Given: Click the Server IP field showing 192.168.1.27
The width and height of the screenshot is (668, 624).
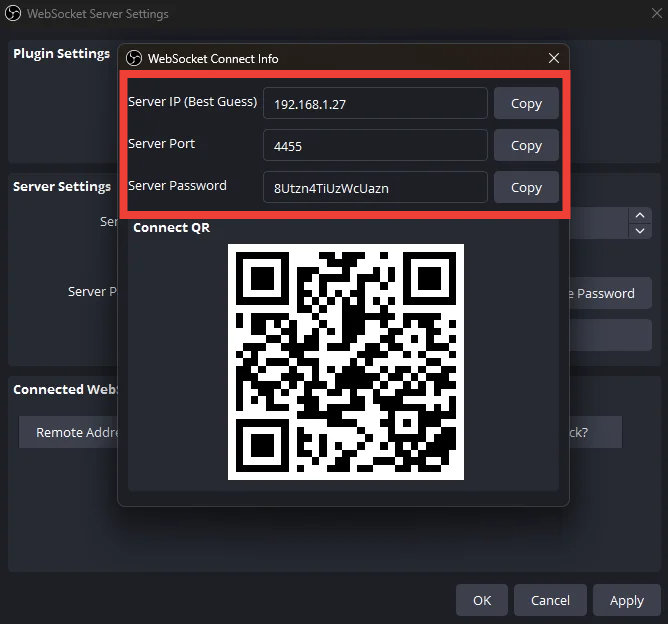Looking at the screenshot, I should pyautogui.click(x=375, y=103).
